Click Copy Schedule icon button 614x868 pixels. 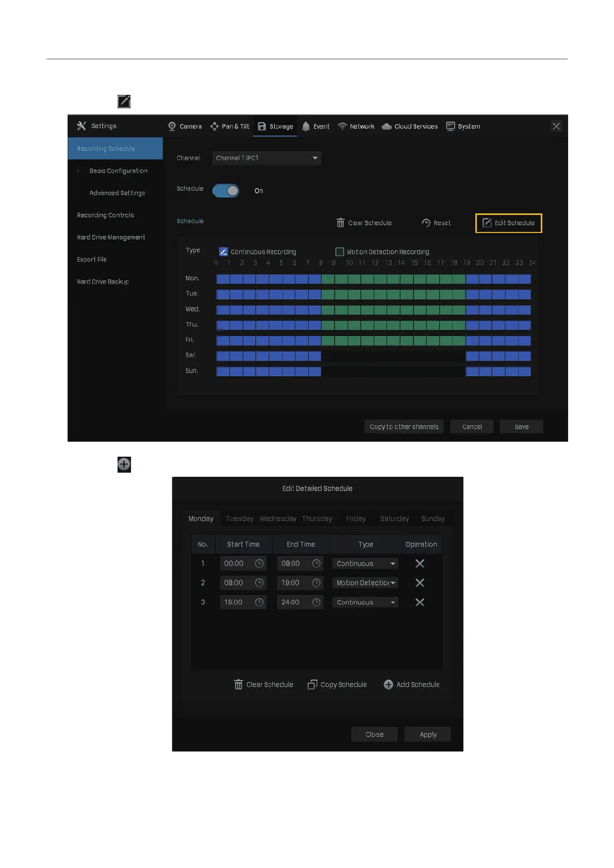(x=312, y=685)
